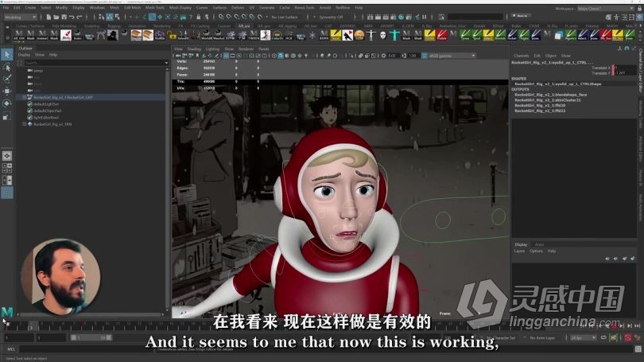The width and height of the screenshot is (644, 362).
Task: Toggle the auto keyframe button
Action: (x=628, y=338)
